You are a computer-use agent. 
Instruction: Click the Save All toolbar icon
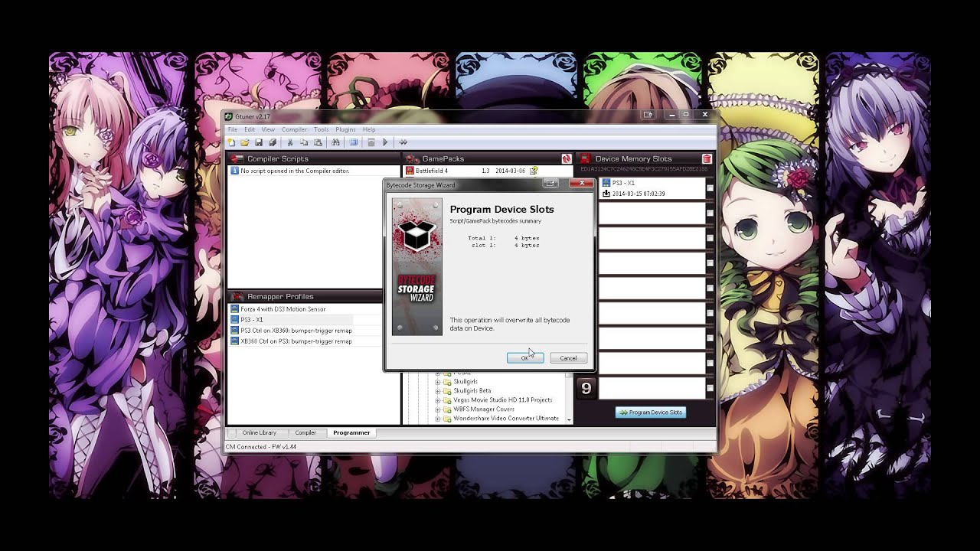tap(273, 142)
